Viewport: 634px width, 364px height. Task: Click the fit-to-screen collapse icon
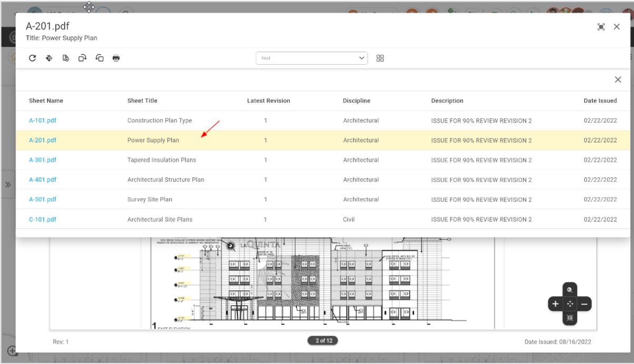pyautogui.click(x=570, y=318)
